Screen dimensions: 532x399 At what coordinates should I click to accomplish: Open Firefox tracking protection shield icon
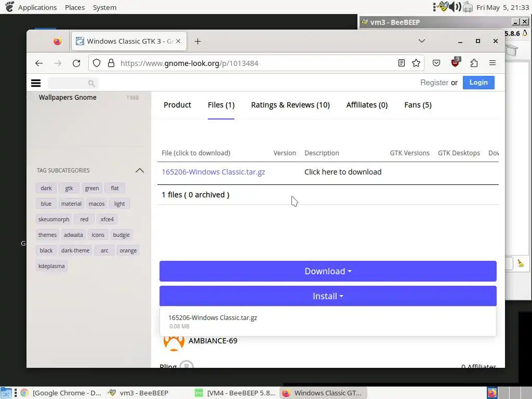pyautogui.click(x=97, y=63)
